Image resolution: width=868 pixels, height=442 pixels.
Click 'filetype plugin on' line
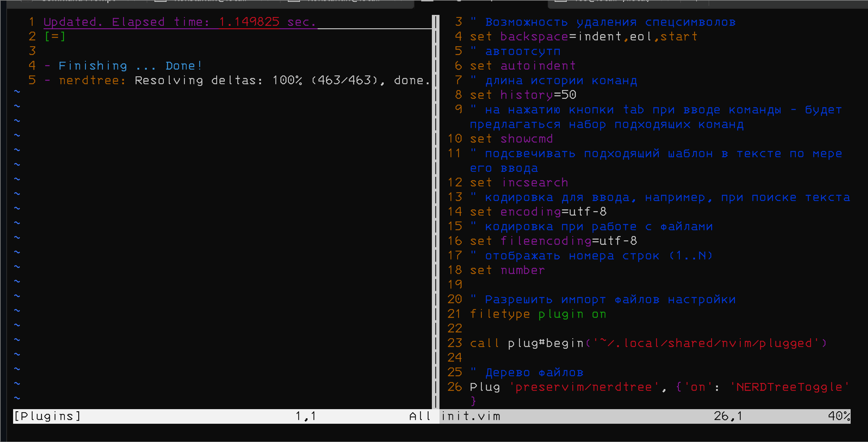(x=538, y=314)
